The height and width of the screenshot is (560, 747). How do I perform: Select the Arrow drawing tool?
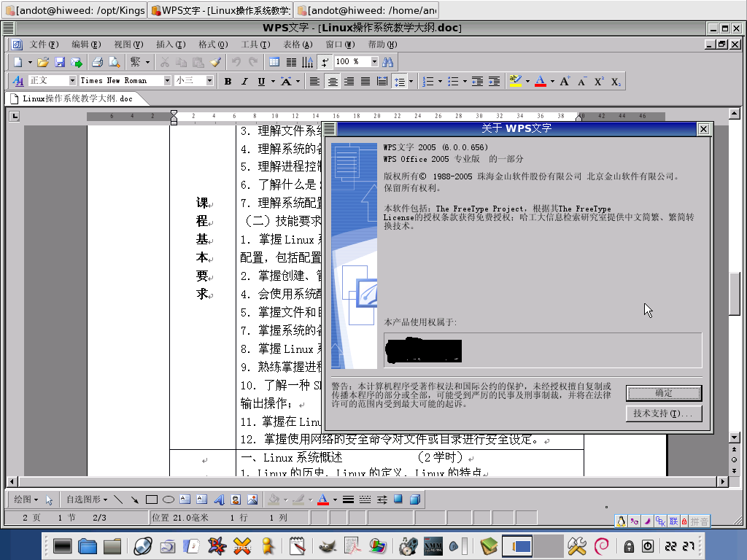coord(135,499)
